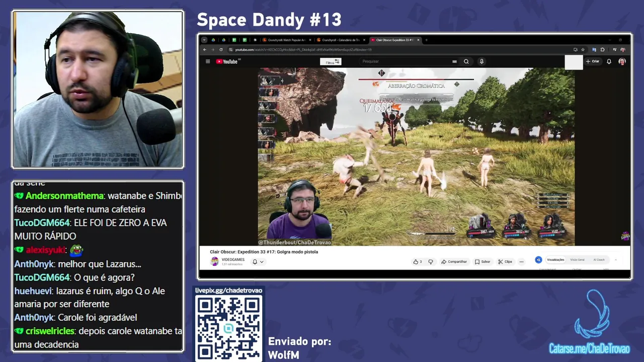
Task: Open YouTube notifications bell in header
Action: 609,61
